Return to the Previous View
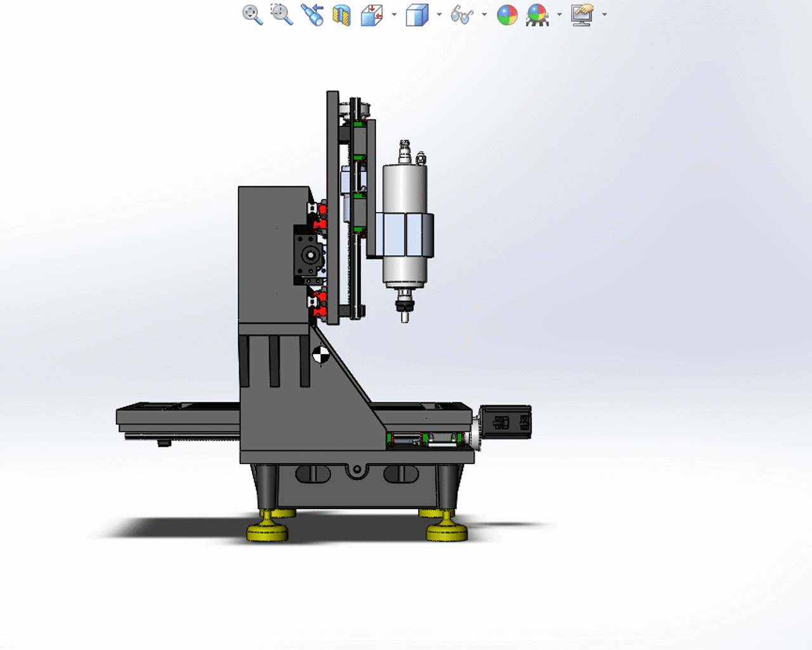Screen dimensions: 812x650 [312, 15]
